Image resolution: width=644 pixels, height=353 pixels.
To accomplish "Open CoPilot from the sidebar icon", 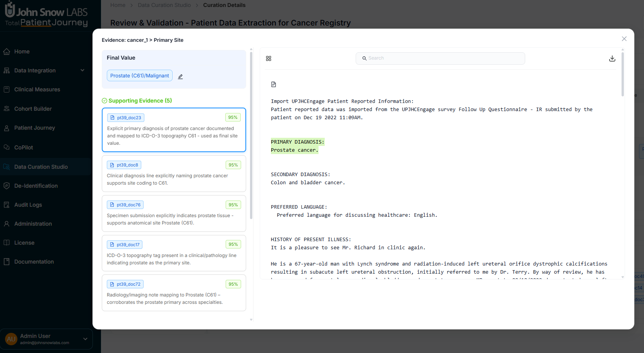I will coord(7,147).
